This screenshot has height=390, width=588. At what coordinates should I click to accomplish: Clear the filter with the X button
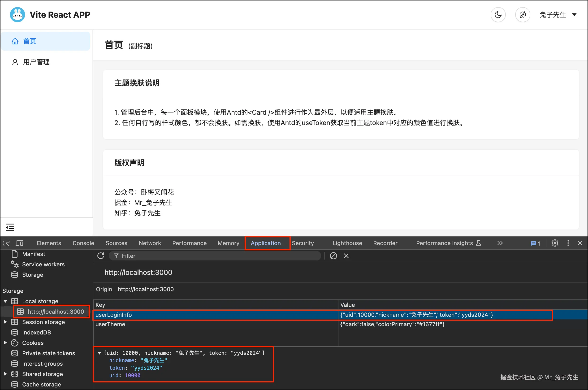(x=346, y=256)
